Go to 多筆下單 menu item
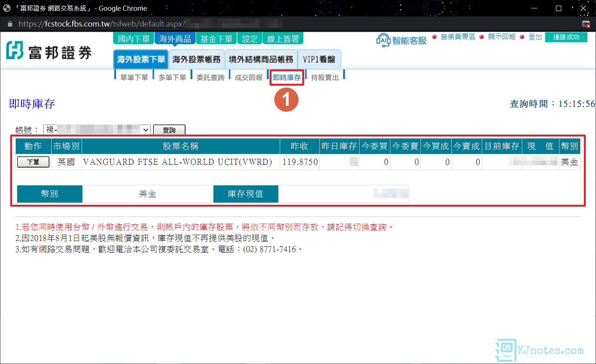Viewport: 596px width, 364px height. 172,78
